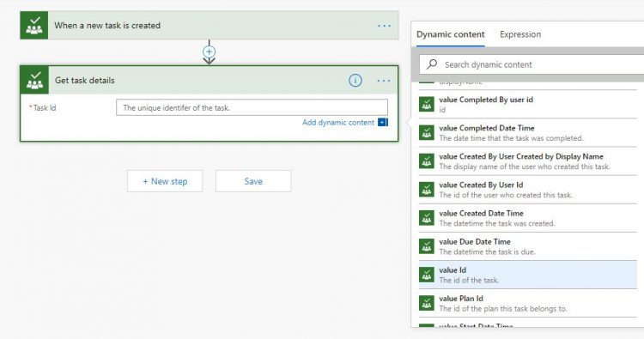The image size is (644, 339).
Task: Click the Planner icon on 'Get task details'
Action: (34, 81)
